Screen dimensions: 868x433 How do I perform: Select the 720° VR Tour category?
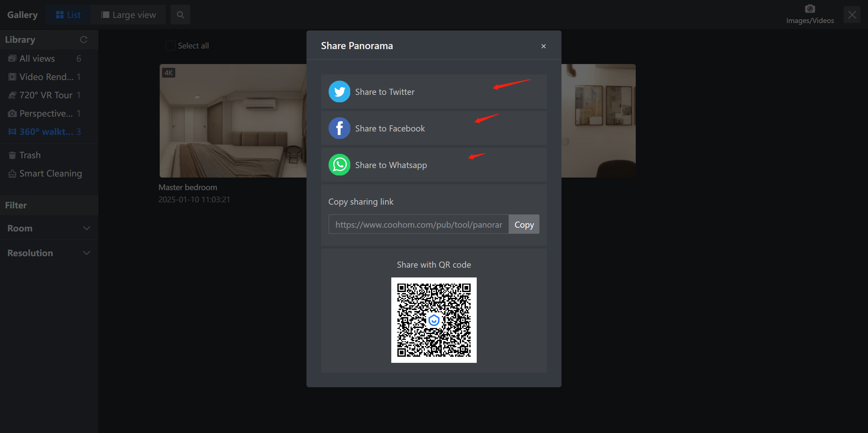(45, 95)
